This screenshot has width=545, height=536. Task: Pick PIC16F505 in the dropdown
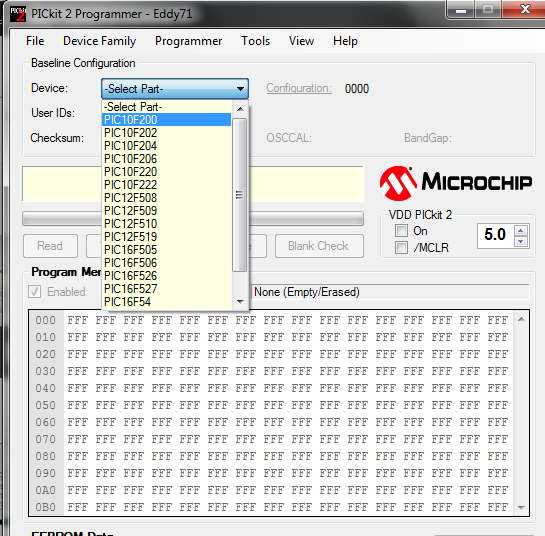pos(166,250)
